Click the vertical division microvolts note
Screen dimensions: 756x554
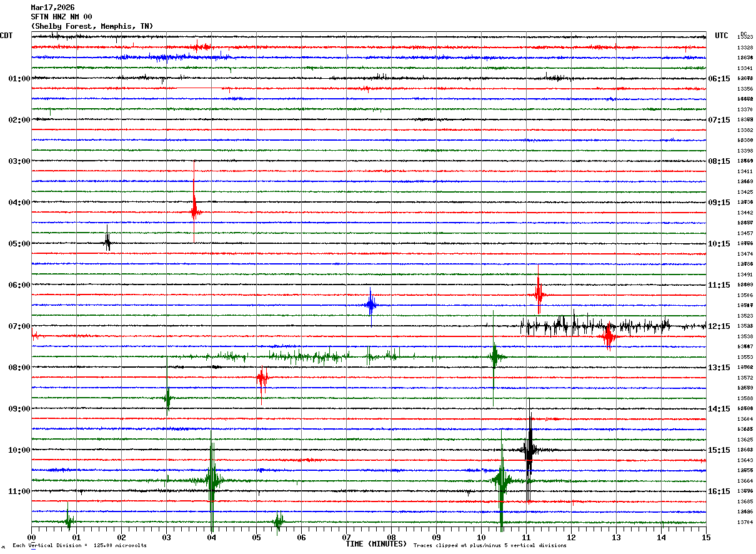point(79,545)
